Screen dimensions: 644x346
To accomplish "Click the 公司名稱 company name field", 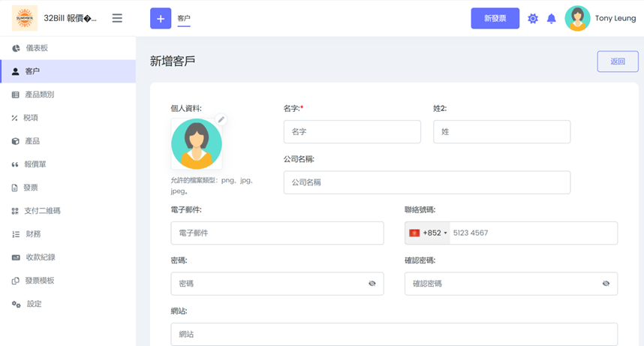I will click(x=426, y=182).
